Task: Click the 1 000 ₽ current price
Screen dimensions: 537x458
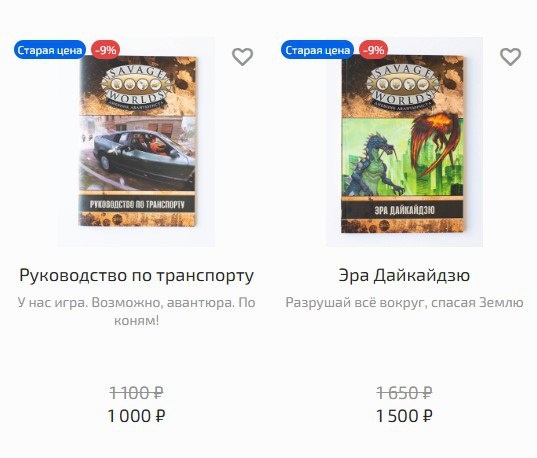Action: click(136, 416)
